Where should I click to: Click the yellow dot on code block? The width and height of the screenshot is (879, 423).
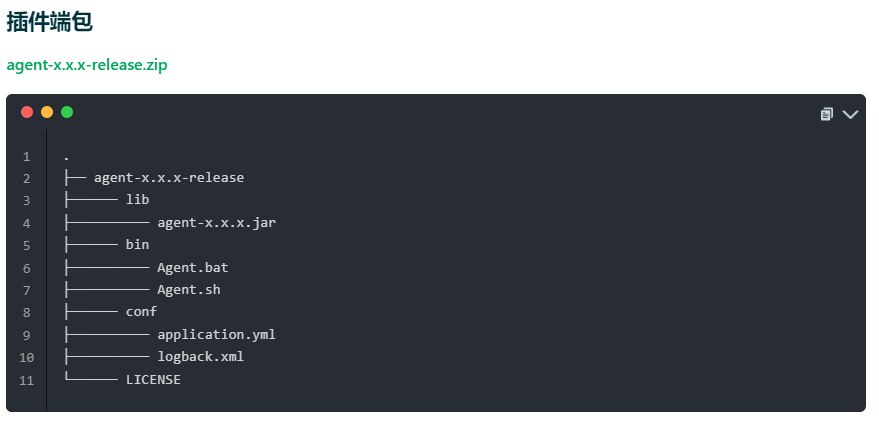tap(47, 112)
